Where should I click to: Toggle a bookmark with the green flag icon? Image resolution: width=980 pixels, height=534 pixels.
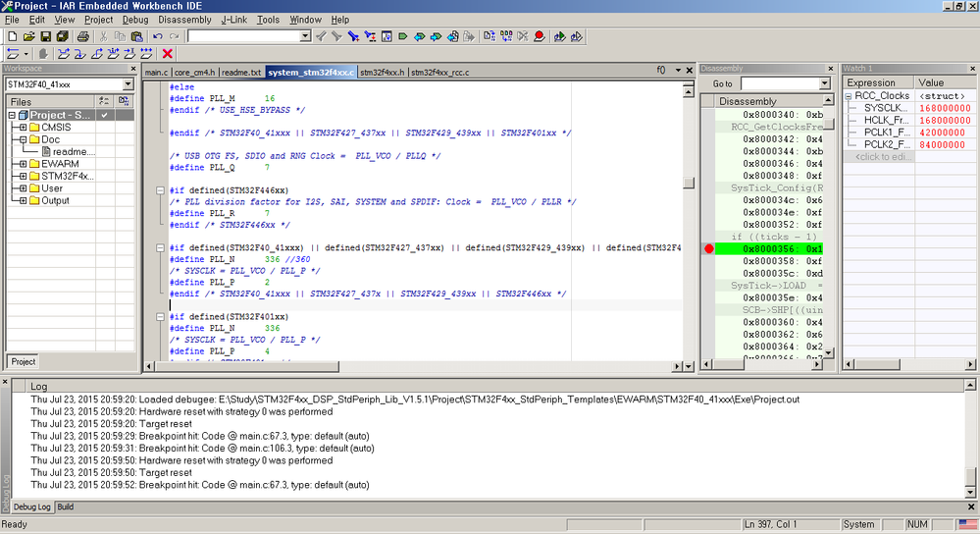point(402,36)
